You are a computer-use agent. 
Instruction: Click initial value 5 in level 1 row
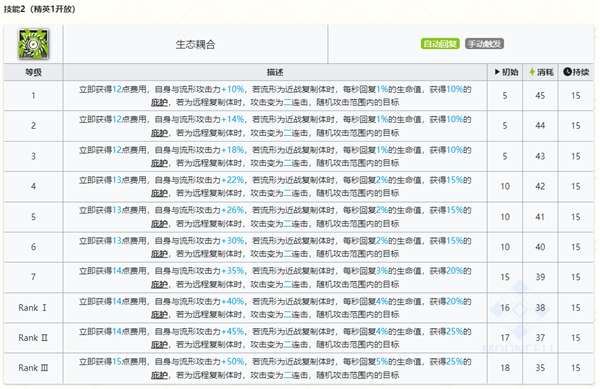click(x=505, y=96)
